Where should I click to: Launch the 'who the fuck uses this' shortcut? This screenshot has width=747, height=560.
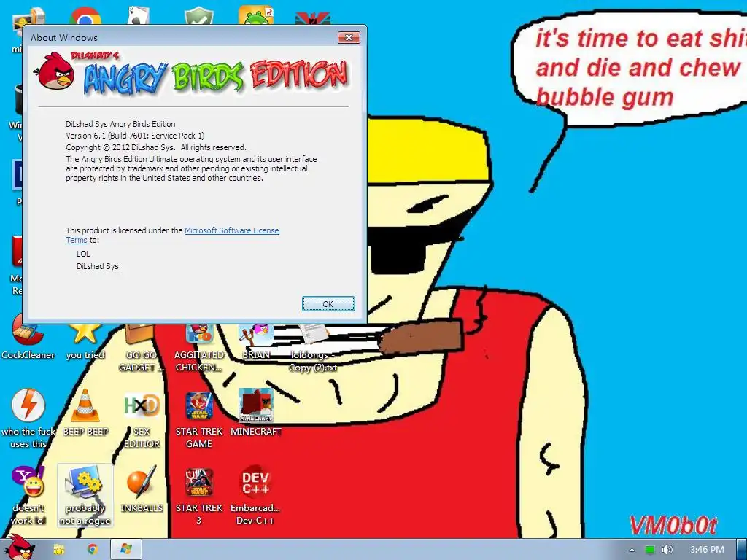point(28,418)
